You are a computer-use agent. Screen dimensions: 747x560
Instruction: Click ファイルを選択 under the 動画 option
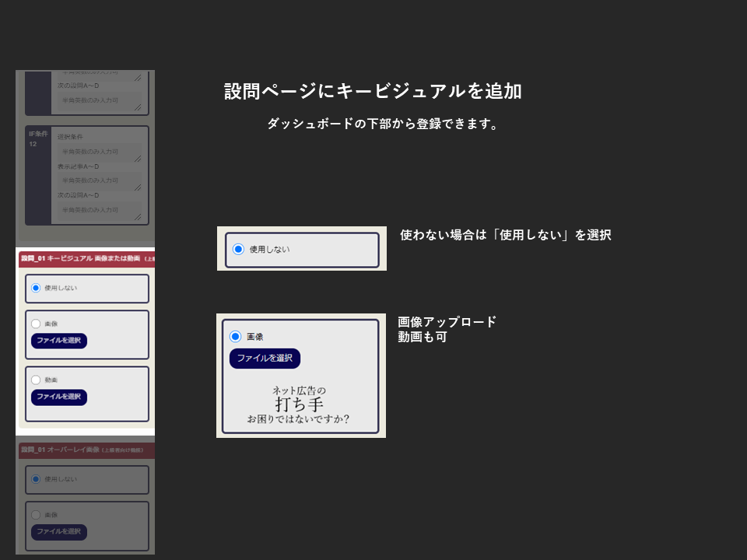click(59, 397)
